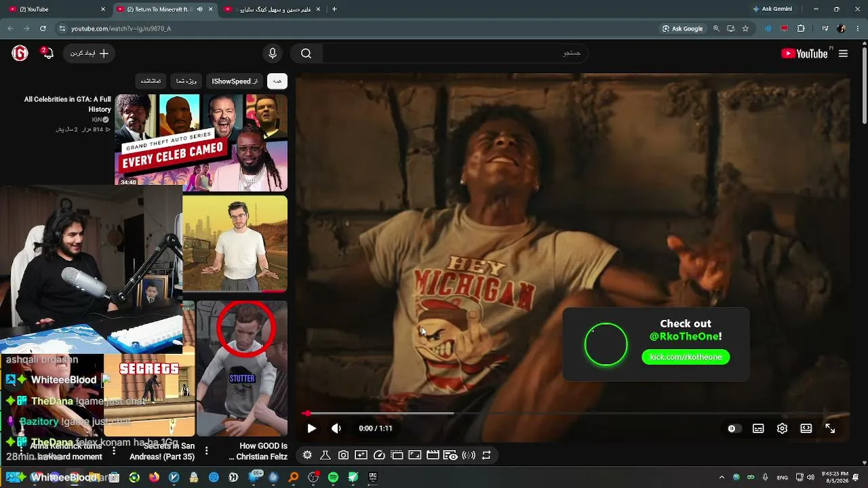This screenshot has width=868, height=488.
Task: Click the audio broadcast waves icon below the player
Action: pyautogui.click(x=469, y=455)
